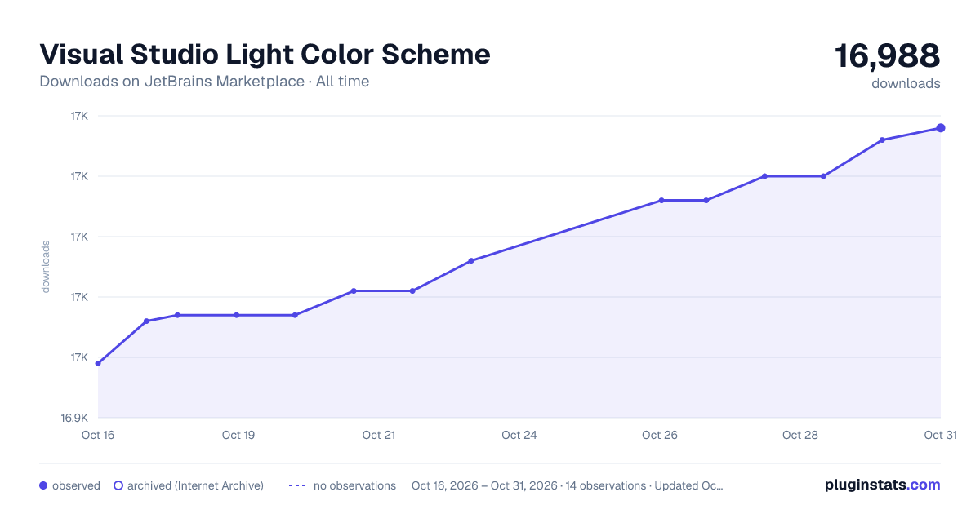The height and width of the screenshot is (514, 980).
Task: Click the 'Oct 19' x-axis label
Action: (238, 435)
